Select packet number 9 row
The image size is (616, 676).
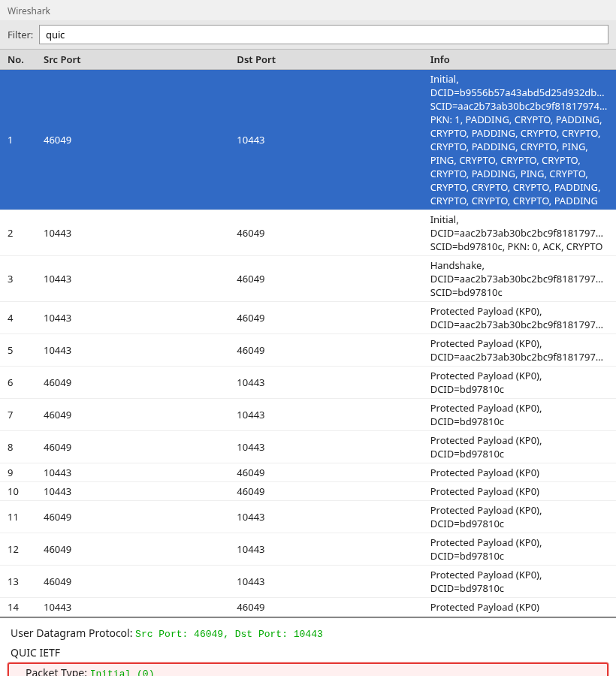pyautogui.click(x=308, y=473)
